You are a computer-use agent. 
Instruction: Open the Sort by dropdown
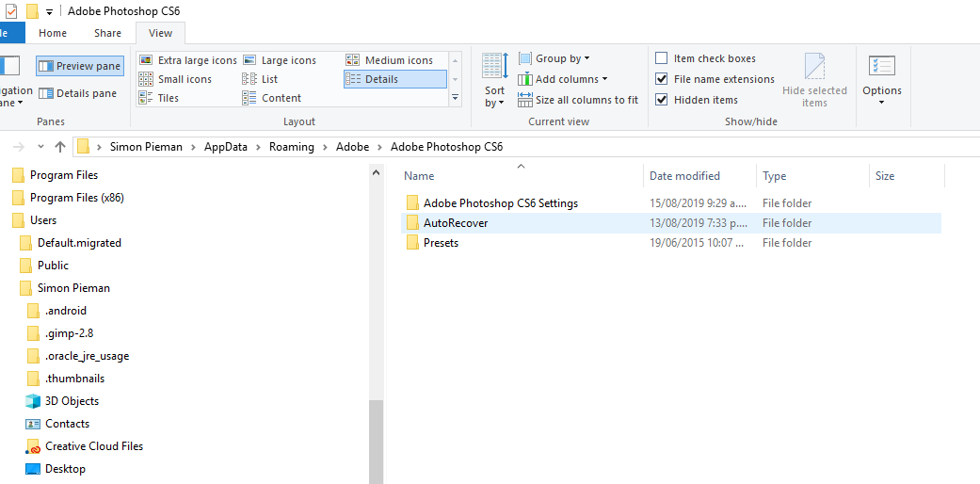click(495, 80)
